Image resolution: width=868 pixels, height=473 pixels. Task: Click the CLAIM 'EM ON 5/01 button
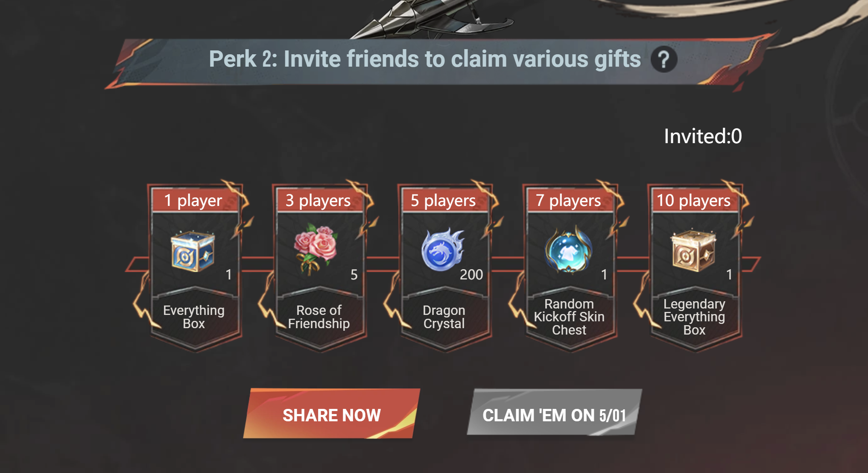click(554, 413)
